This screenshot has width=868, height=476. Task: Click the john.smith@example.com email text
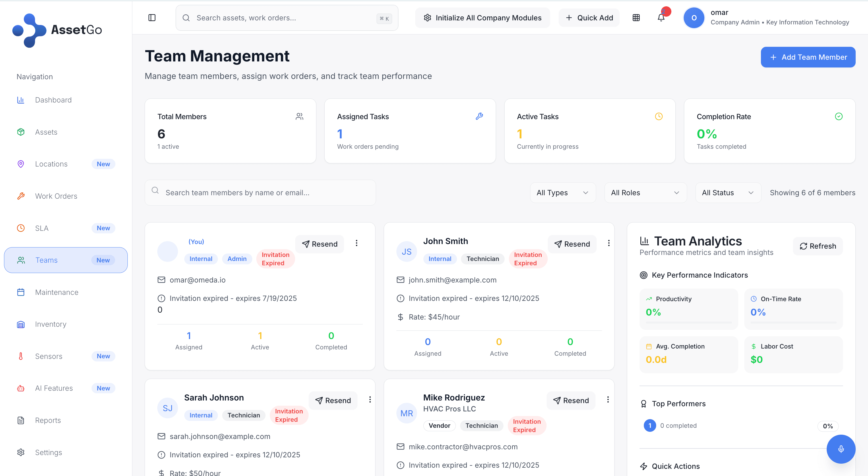click(452, 280)
